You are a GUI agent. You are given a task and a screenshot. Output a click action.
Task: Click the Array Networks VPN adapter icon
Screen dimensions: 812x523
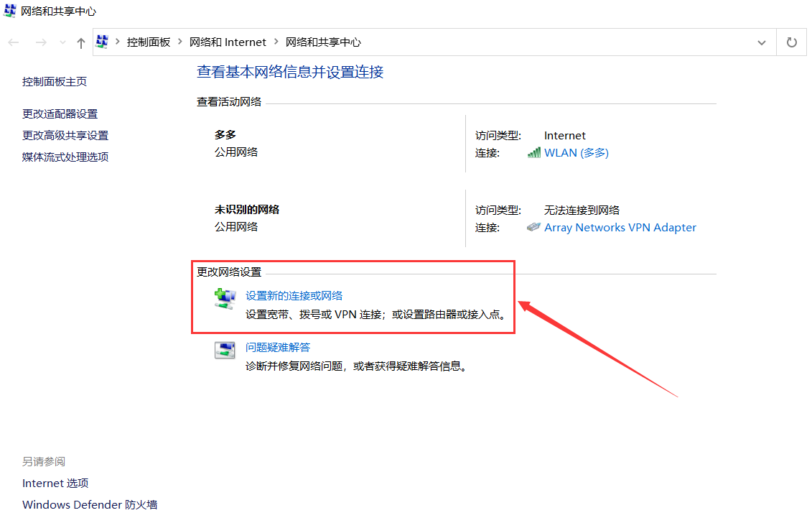[533, 227]
